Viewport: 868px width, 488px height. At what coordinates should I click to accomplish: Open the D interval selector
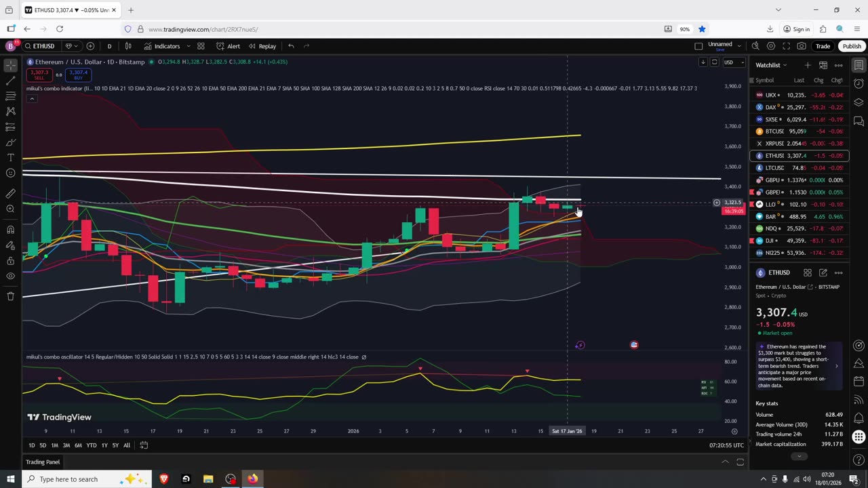pos(109,46)
